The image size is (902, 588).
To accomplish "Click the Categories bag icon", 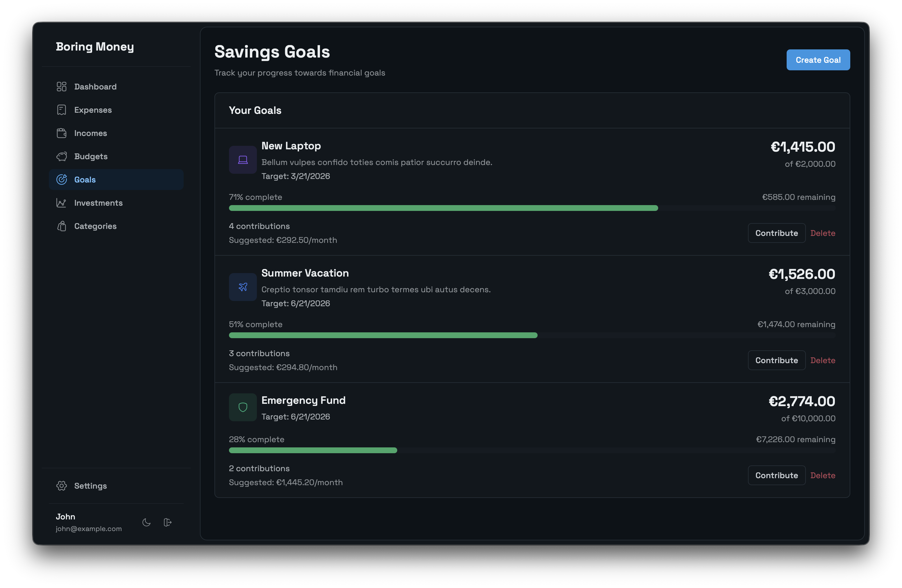I will [x=61, y=226].
